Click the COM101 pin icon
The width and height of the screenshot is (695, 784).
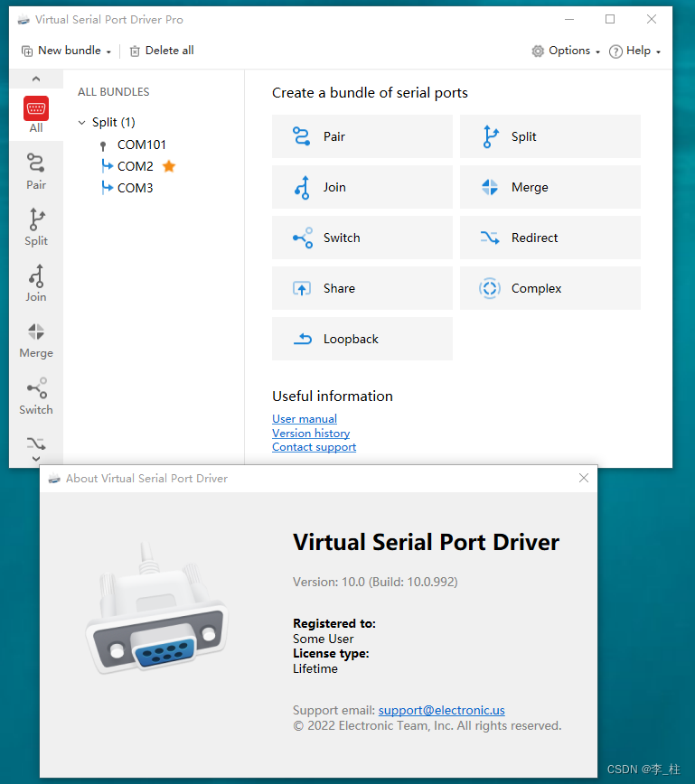click(x=103, y=145)
